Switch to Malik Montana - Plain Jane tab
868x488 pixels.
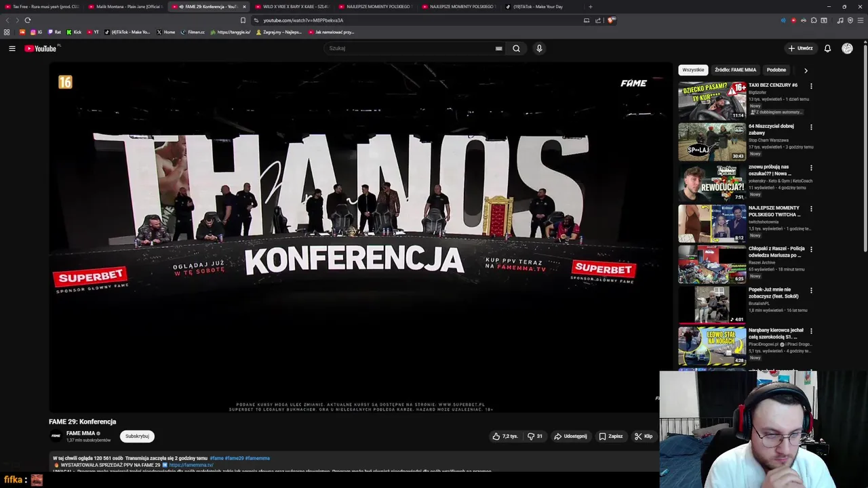coord(125,7)
